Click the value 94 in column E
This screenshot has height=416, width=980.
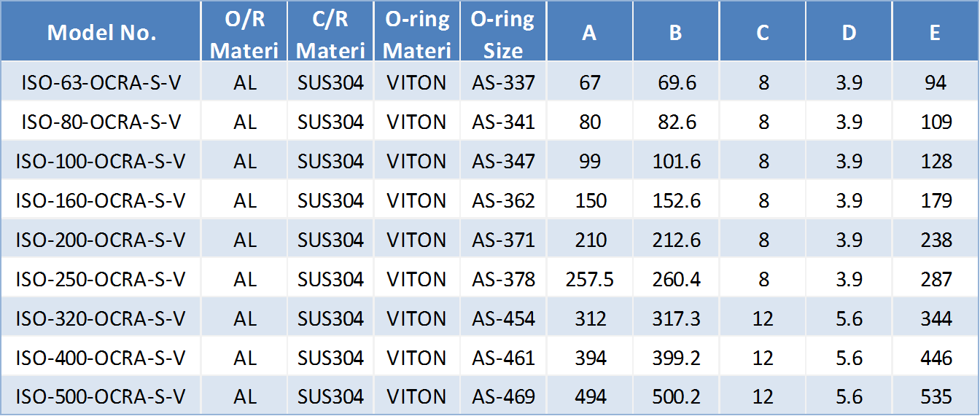pyautogui.click(x=936, y=82)
